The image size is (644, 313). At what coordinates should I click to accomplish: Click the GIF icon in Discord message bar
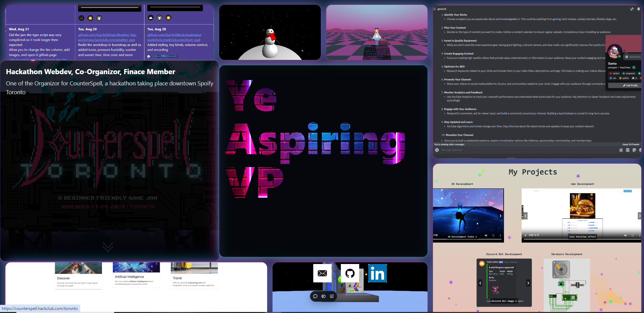pyautogui.click(x=628, y=150)
